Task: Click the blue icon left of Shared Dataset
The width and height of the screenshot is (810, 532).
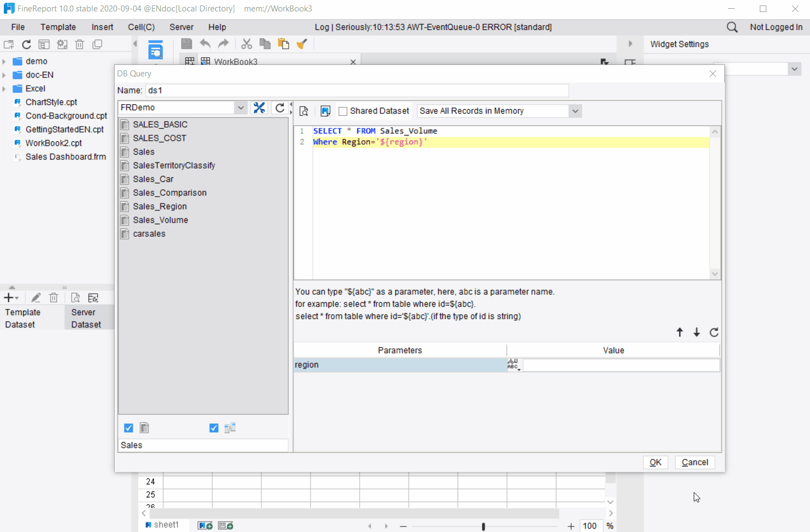Action: (325, 111)
